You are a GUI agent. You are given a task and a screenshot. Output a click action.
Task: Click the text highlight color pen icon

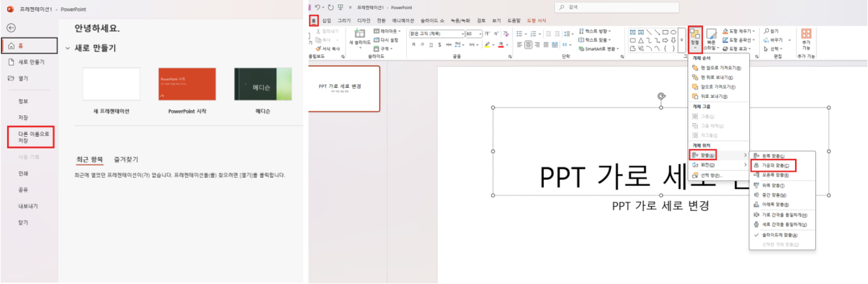[x=487, y=44]
